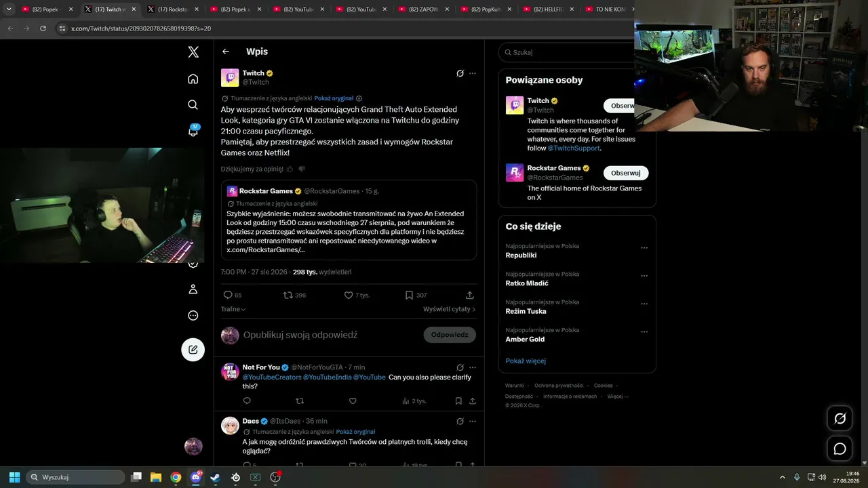Open the More circle icon in X sidebar
Image resolution: width=868 pixels, height=488 pixels.
(193, 315)
